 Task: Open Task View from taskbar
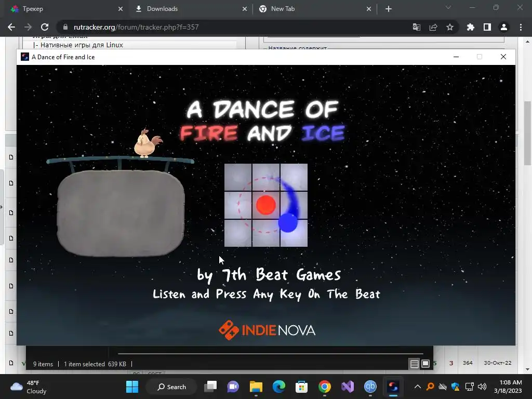pos(210,387)
